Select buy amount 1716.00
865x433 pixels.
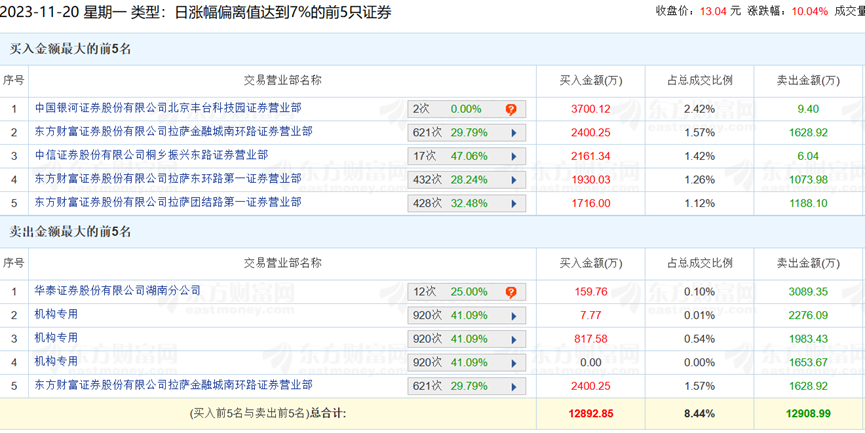(x=591, y=204)
